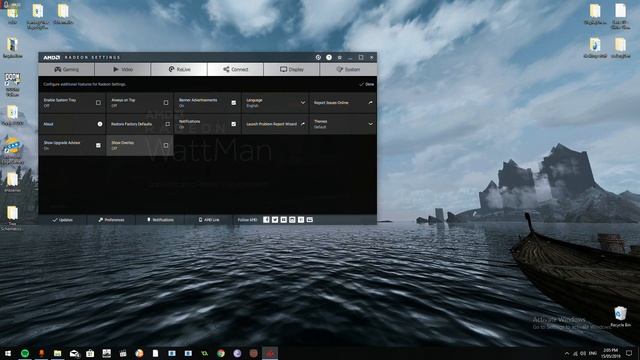Click the taskbar clock and date
This screenshot has width=640, height=360.
(611, 353)
